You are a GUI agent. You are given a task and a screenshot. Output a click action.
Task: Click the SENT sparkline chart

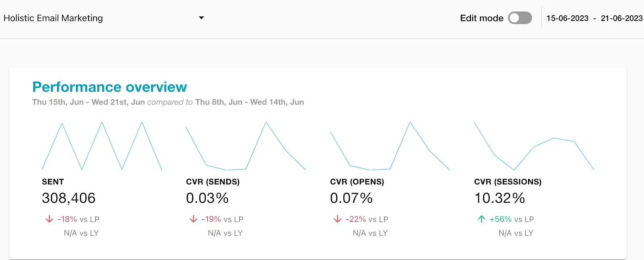point(102,146)
